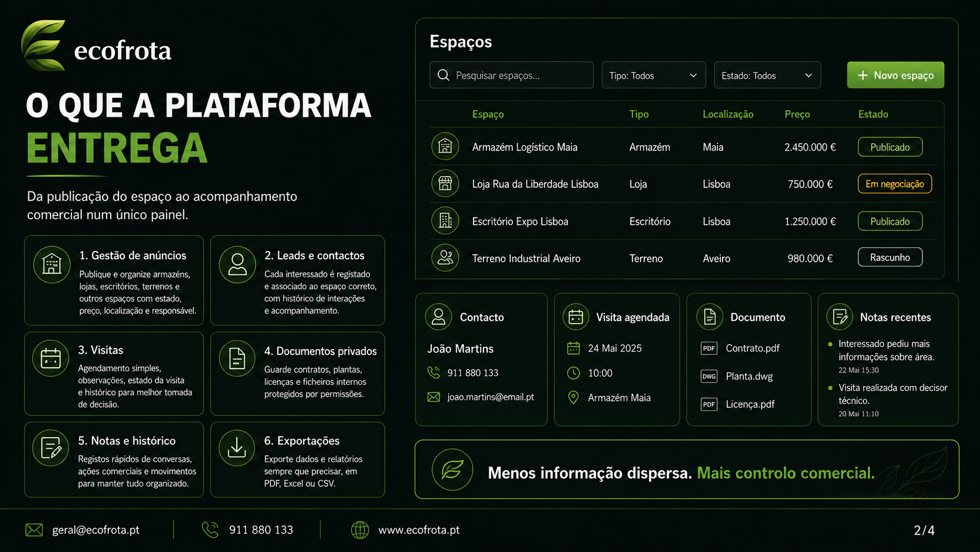980x552 pixels.
Task: Click the Contacto card person icon
Action: [438, 317]
